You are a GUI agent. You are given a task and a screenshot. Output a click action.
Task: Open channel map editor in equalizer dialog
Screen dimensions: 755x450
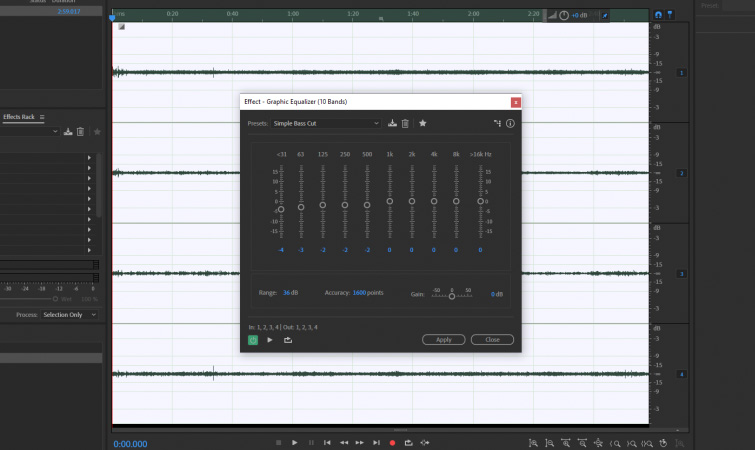point(497,123)
